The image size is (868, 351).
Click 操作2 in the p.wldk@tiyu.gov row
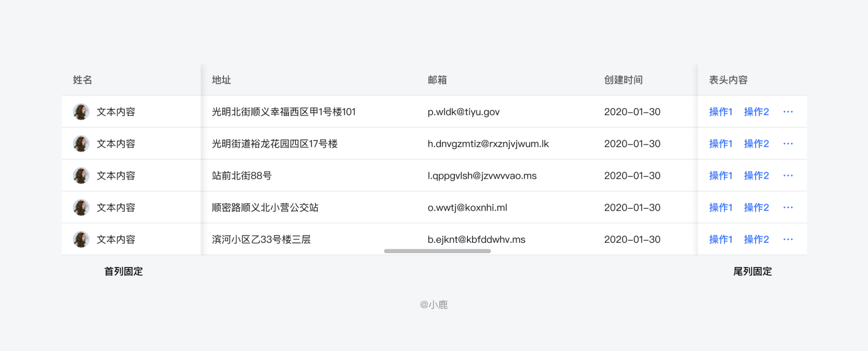coord(756,112)
